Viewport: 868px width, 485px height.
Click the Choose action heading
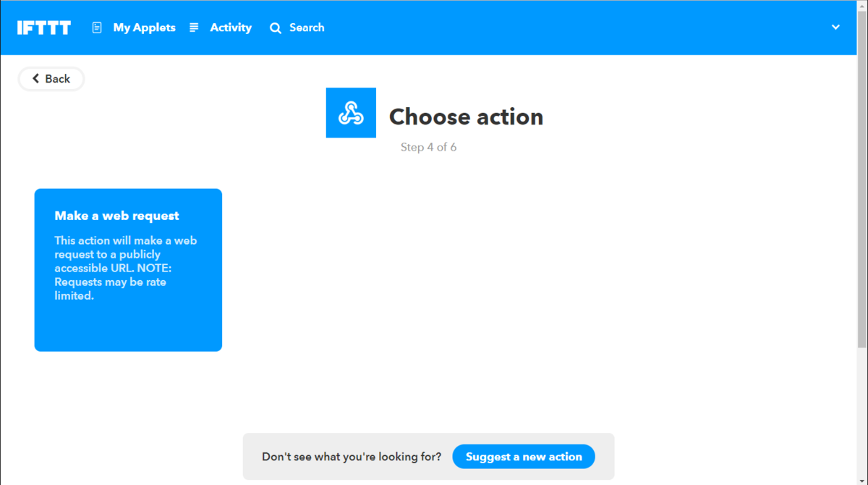[x=466, y=117]
